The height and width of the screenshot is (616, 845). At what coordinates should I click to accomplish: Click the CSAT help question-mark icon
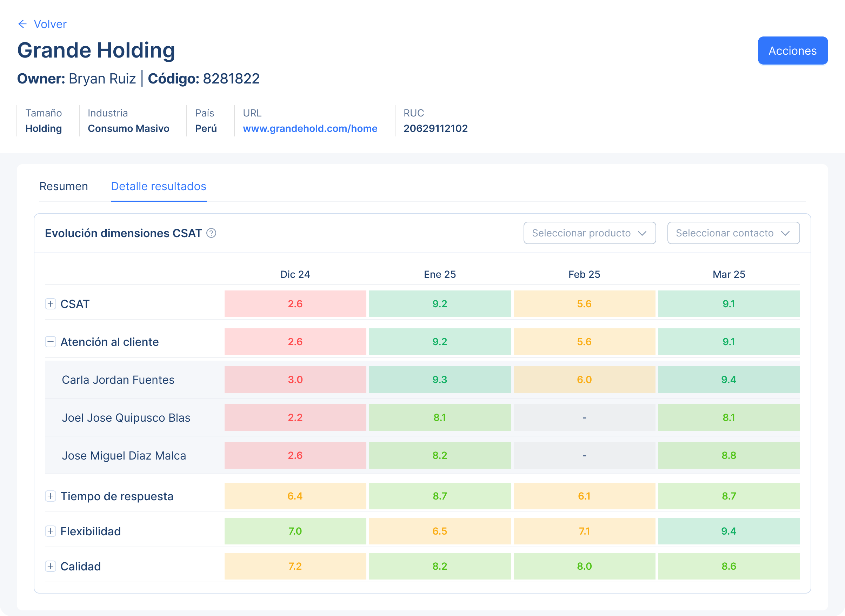[x=212, y=233]
